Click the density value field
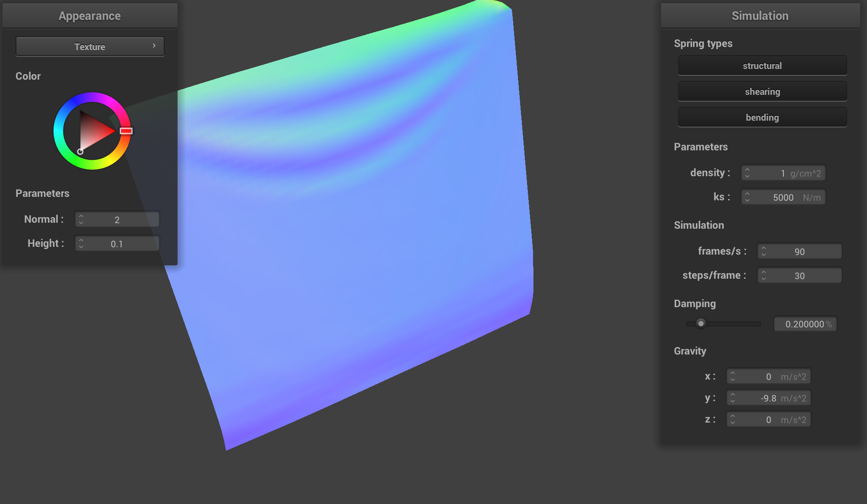 (783, 173)
